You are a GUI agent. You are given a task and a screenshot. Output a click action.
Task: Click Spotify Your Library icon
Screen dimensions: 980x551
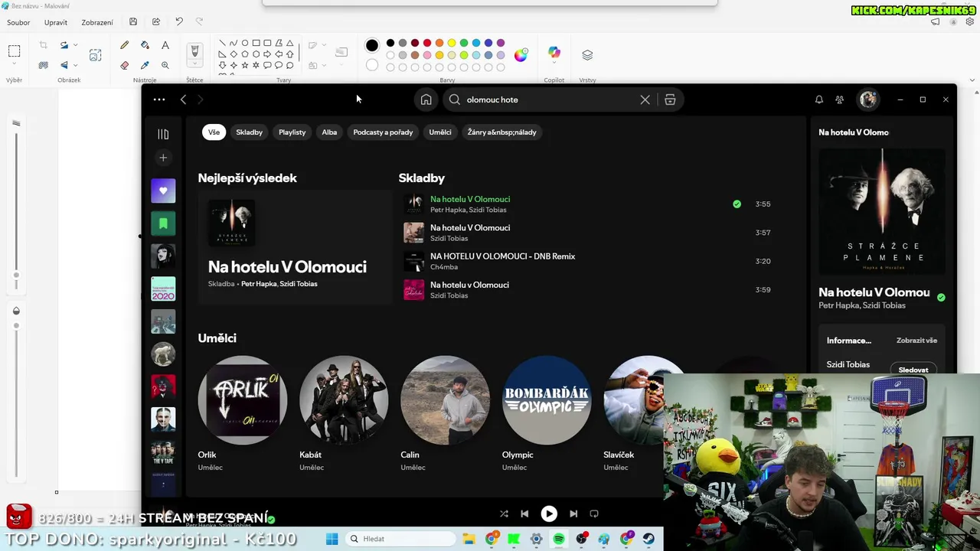(x=163, y=135)
